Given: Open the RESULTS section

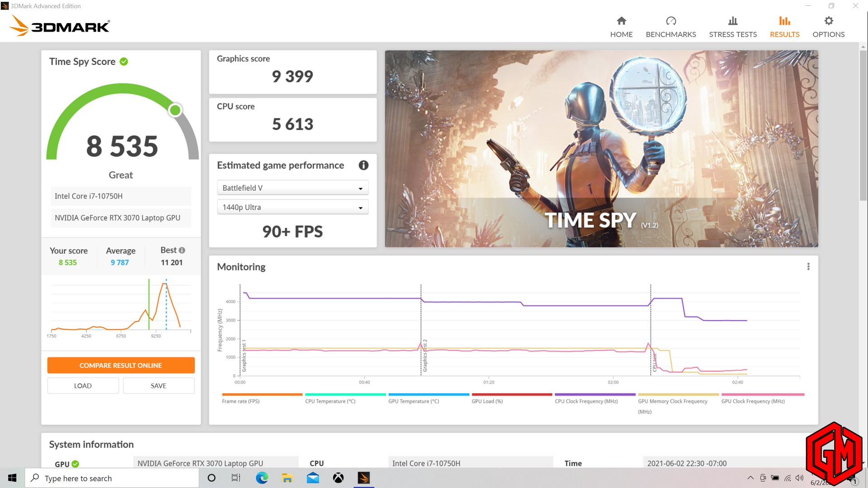Looking at the screenshot, I should [x=784, y=27].
